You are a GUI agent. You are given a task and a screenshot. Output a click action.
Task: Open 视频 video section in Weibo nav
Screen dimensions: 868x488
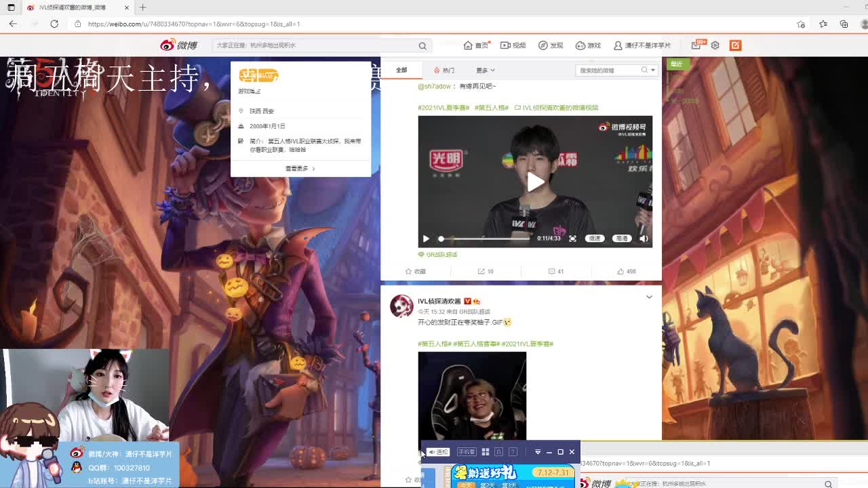tap(513, 45)
